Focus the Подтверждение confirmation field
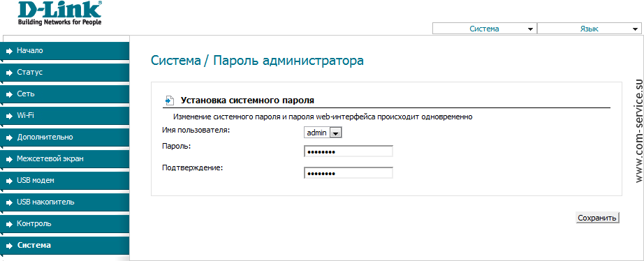Screen dimensions: 644x261 [x=349, y=173]
